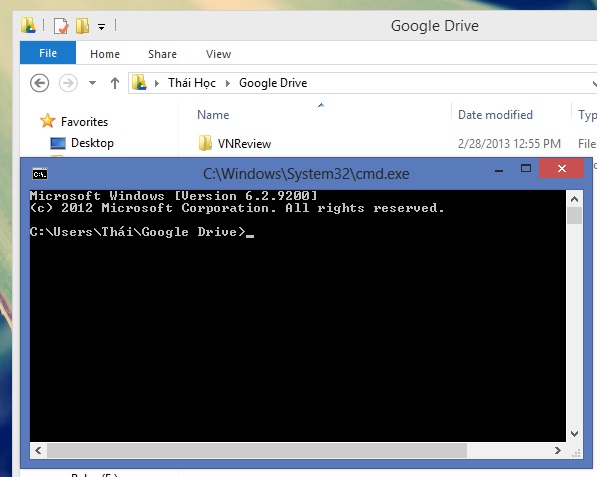The image size is (600, 477).
Task: Close the cmd.exe window
Action: click(x=561, y=168)
